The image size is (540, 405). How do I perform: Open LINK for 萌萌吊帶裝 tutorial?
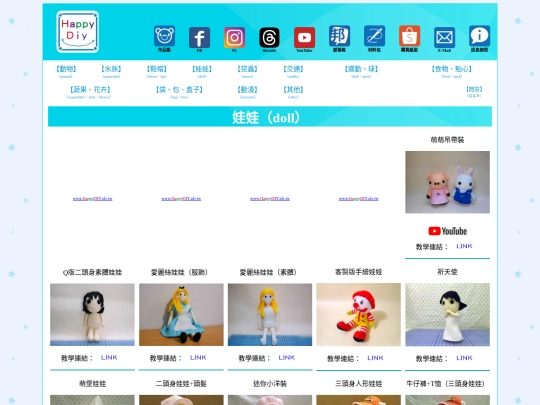click(x=464, y=246)
